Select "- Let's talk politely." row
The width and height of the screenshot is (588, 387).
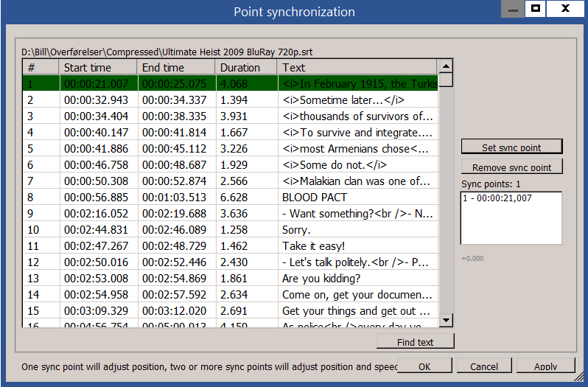[230, 262]
